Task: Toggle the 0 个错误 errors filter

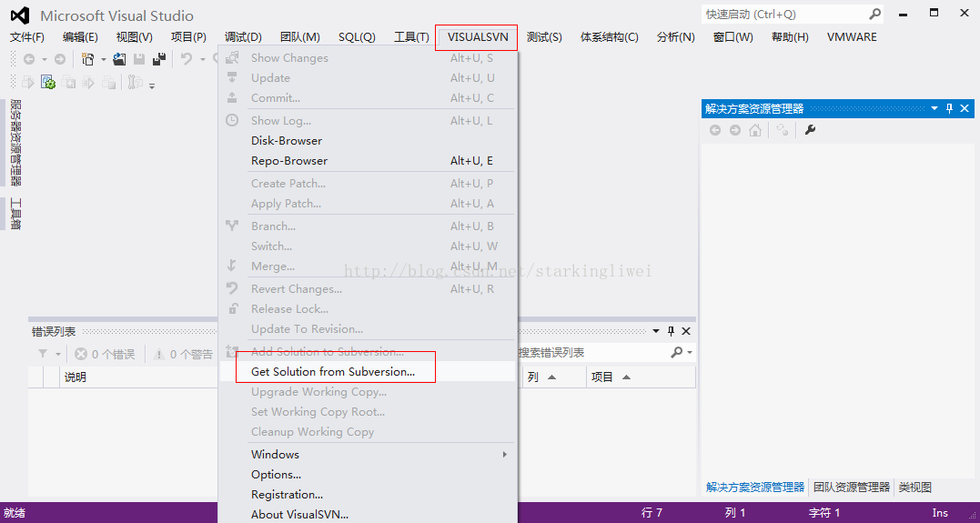Action: tap(105, 355)
